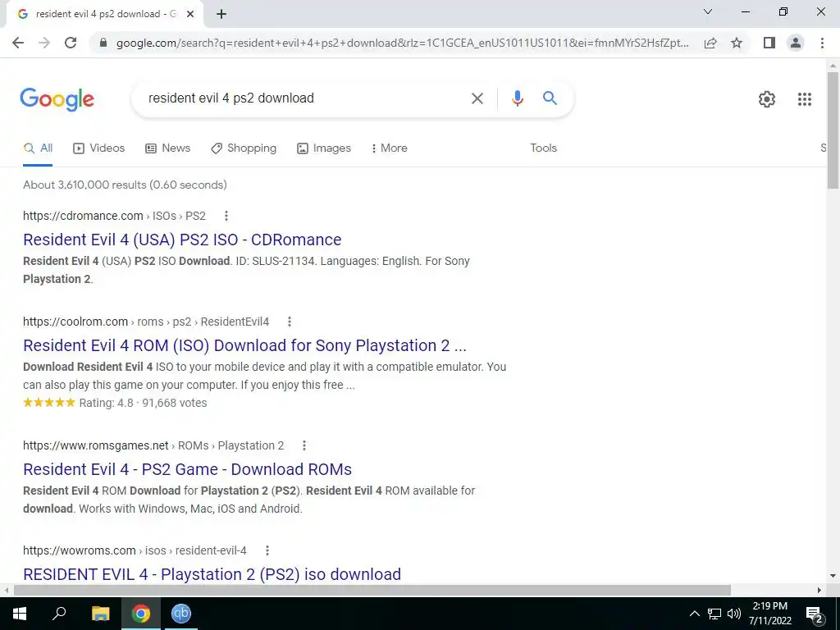Screen dimensions: 840x630
Task: Close the resident evil 4 tab
Action: click(x=190, y=15)
